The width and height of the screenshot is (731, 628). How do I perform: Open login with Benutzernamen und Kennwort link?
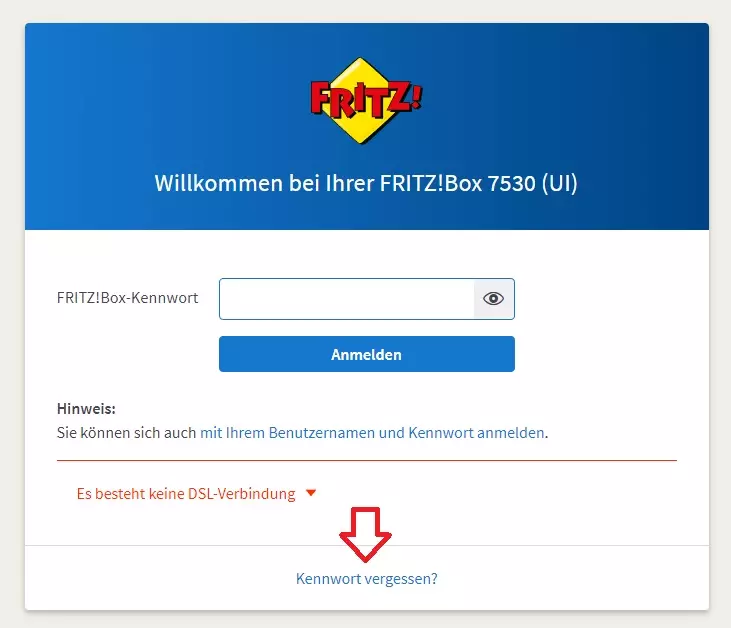point(372,433)
